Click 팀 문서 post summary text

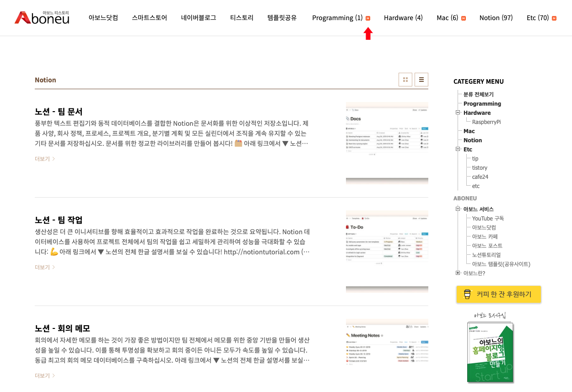tap(172, 134)
